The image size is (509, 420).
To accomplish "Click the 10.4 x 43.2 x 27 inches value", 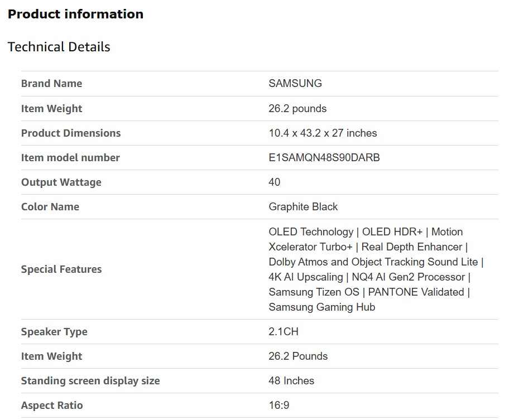I will click(x=323, y=133).
